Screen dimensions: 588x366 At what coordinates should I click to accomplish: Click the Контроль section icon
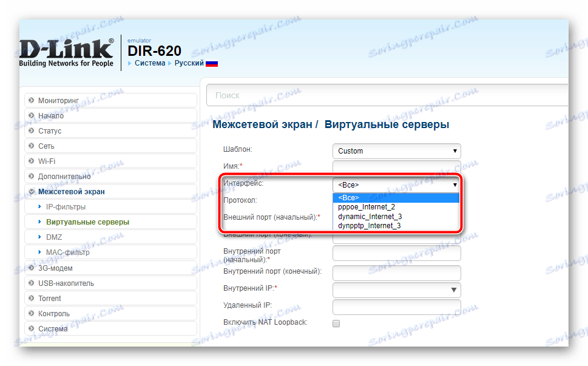[x=30, y=313]
